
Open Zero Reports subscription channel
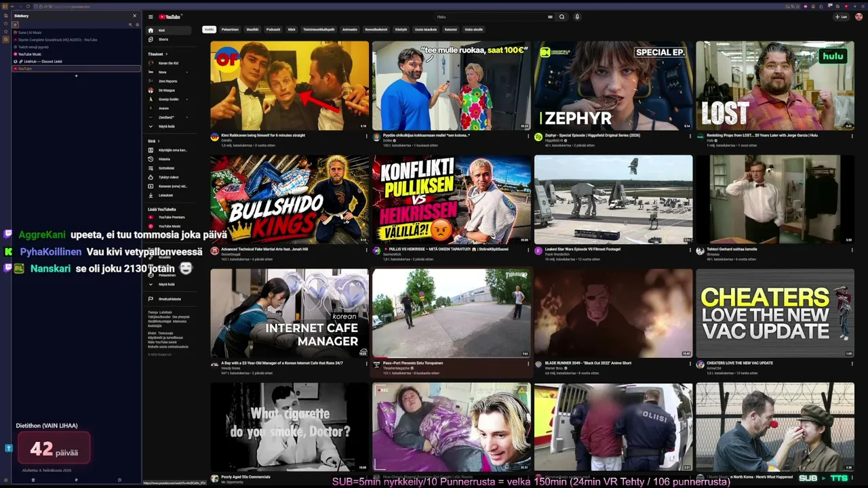pos(170,81)
